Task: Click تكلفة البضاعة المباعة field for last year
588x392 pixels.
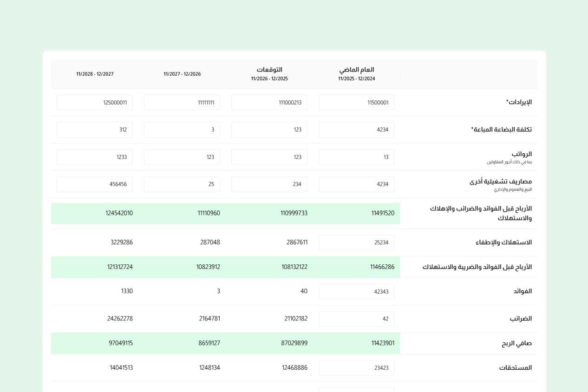Action: click(356, 130)
